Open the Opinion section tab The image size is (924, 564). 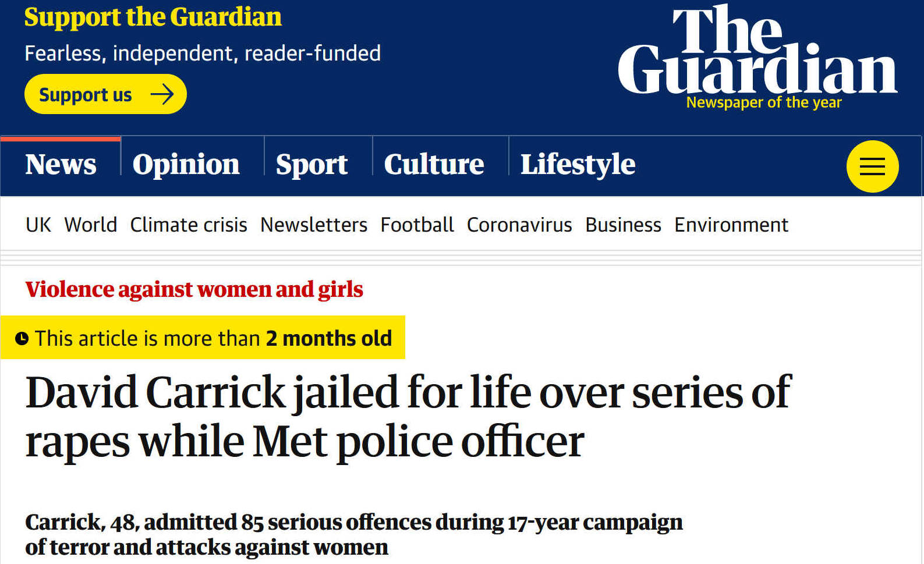click(x=186, y=165)
